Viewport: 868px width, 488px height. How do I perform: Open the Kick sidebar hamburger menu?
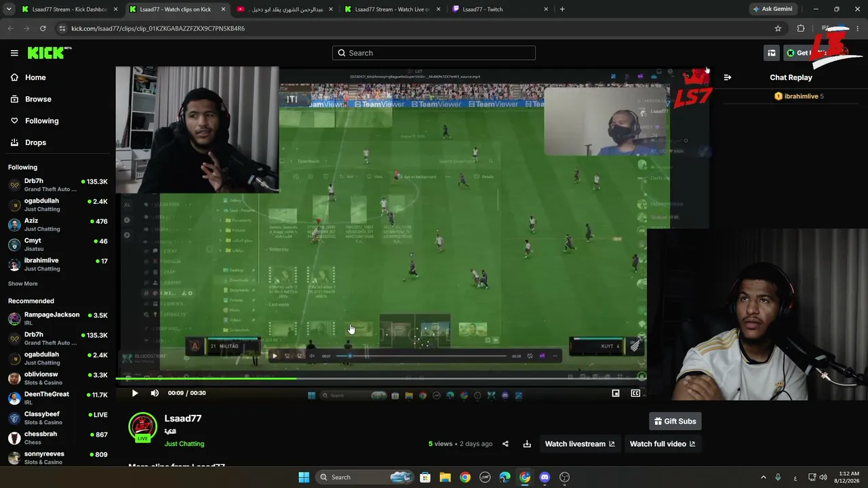(x=14, y=53)
